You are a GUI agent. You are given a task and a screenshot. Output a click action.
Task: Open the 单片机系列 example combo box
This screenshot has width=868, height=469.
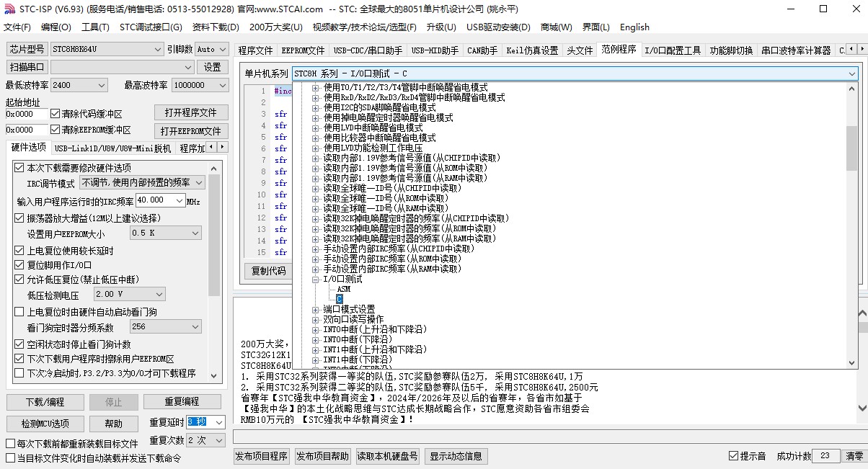pyautogui.click(x=575, y=73)
